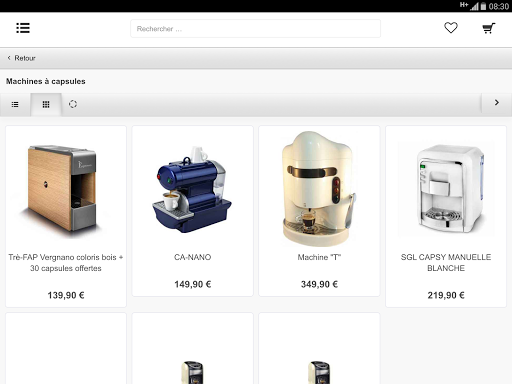Open the cream Machine "T" image
The width and height of the screenshot is (512, 384).
pos(319,189)
